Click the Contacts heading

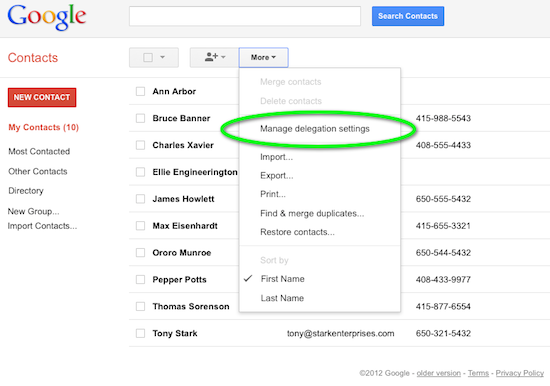pos(33,58)
